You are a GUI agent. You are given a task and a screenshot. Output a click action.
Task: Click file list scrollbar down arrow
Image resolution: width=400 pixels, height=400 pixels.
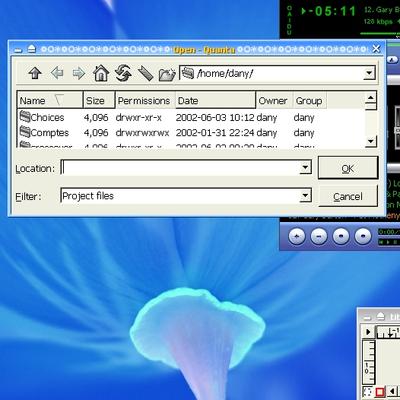click(x=370, y=141)
